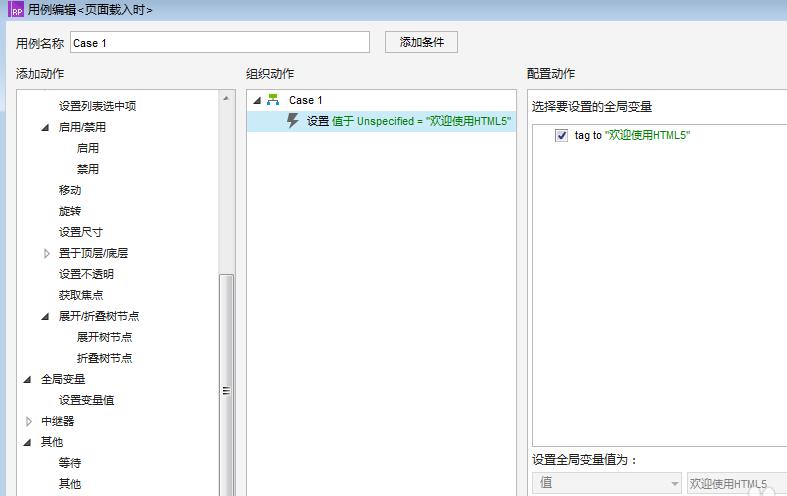Select the 展开/折叠树节点 group label

pyautogui.click(x=99, y=316)
